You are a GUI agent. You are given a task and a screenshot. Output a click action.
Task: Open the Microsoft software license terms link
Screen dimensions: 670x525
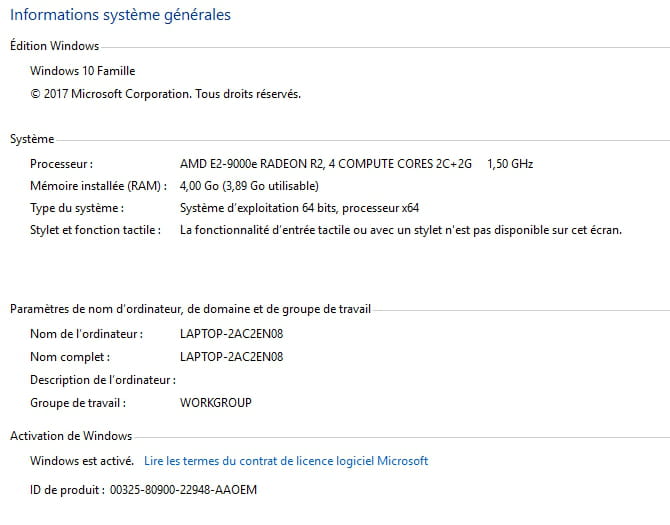coord(286,461)
